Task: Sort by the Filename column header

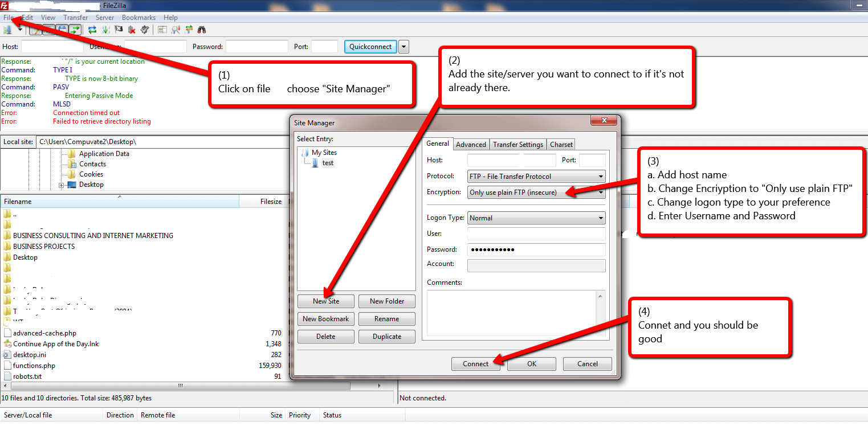Action: tap(120, 202)
